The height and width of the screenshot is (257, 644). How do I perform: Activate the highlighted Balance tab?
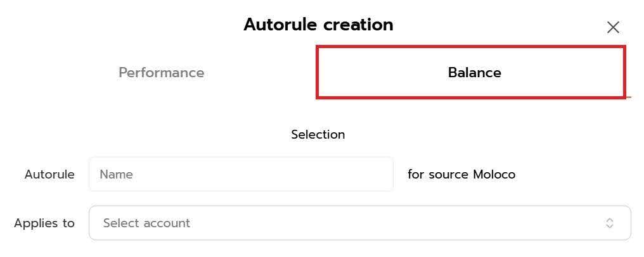[474, 73]
